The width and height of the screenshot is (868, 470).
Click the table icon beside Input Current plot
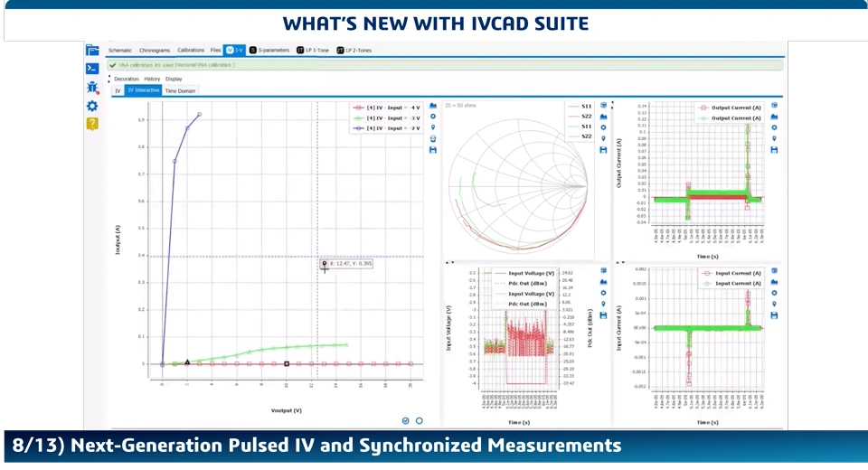(774, 271)
